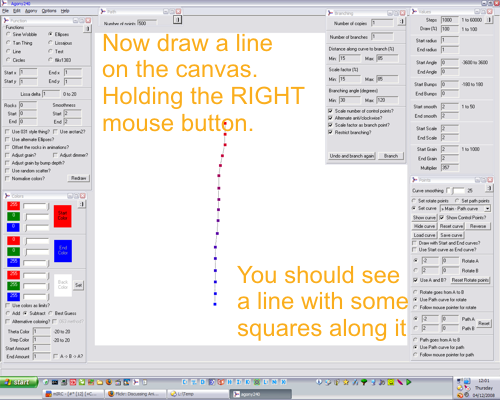Click the pin button in Colors panel
The width and height of the screenshot is (500, 400).
click(x=82, y=204)
